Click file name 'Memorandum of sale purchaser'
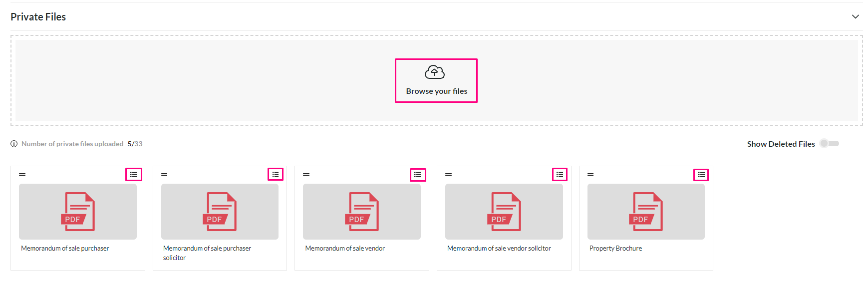 [65, 248]
